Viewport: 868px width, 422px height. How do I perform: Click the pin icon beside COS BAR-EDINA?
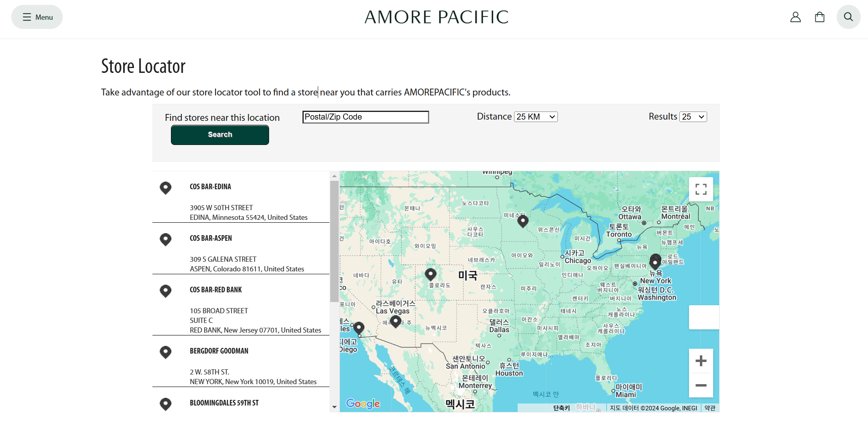[165, 188]
